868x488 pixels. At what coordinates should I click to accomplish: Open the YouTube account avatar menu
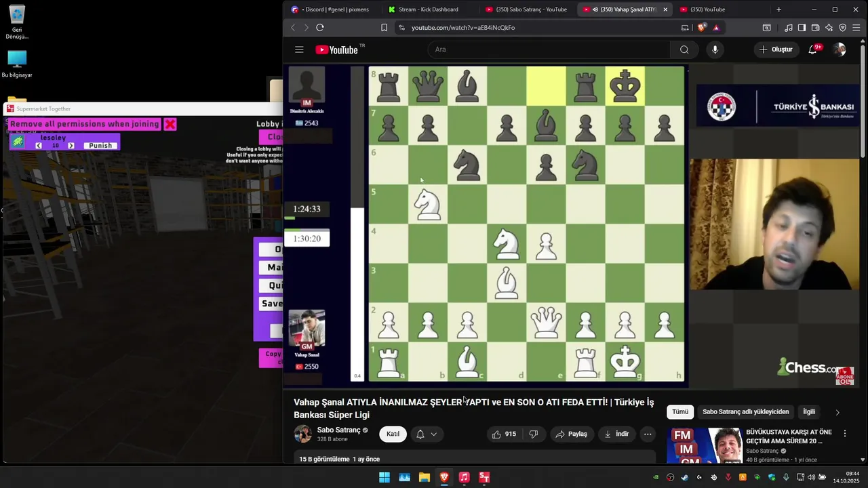[840, 49]
